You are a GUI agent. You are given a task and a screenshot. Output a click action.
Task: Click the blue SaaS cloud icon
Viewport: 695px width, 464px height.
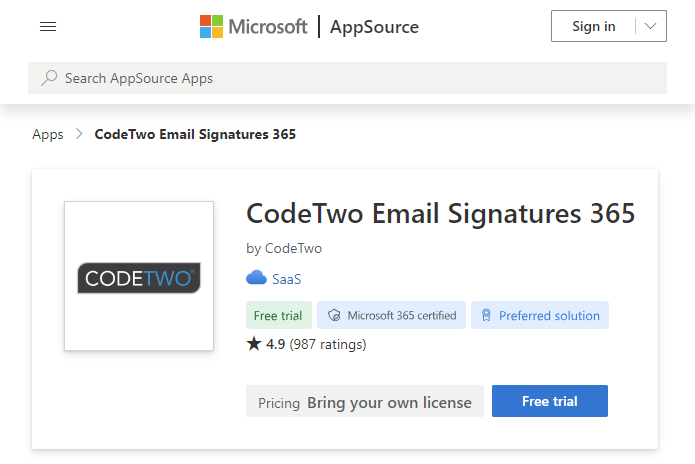[x=256, y=278]
